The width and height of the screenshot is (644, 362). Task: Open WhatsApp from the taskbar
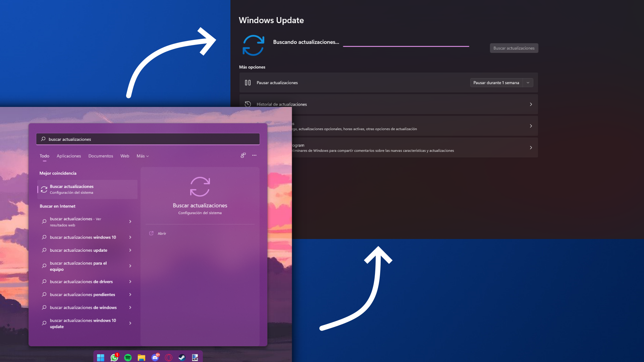[x=114, y=357]
